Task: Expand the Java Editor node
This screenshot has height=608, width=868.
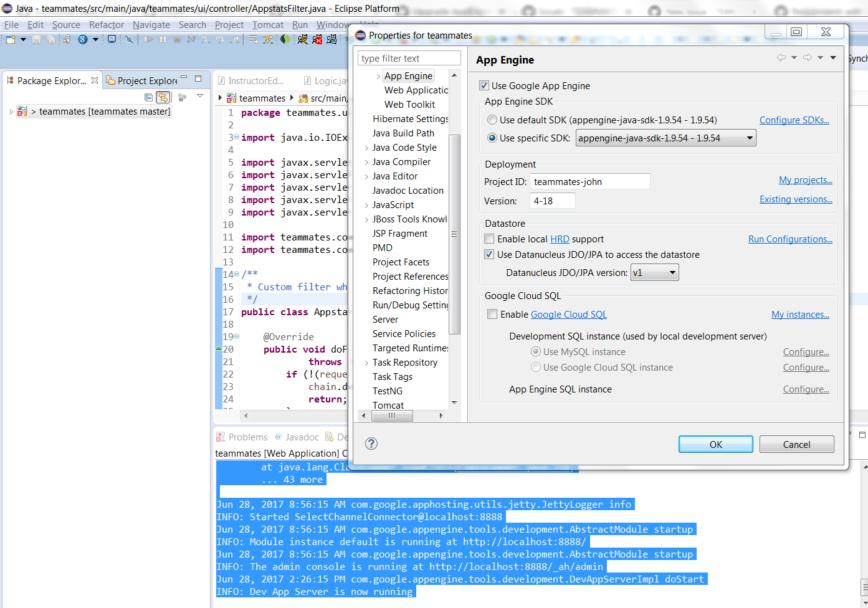Action: tap(366, 176)
